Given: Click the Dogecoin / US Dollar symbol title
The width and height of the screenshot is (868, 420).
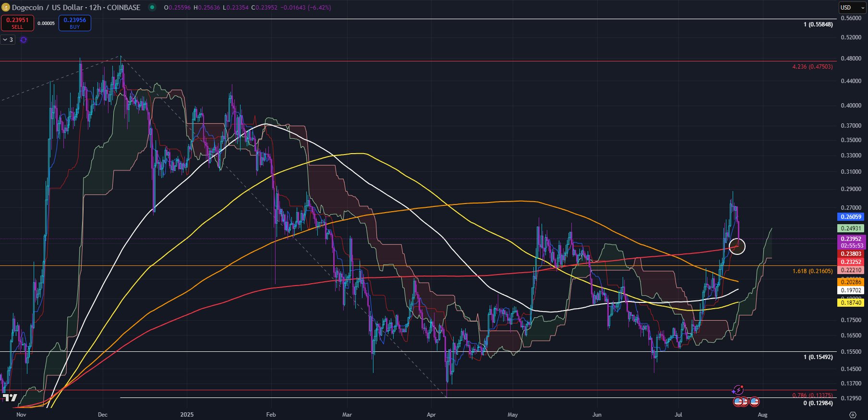Looking at the screenshot, I should (x=48, y=7).
